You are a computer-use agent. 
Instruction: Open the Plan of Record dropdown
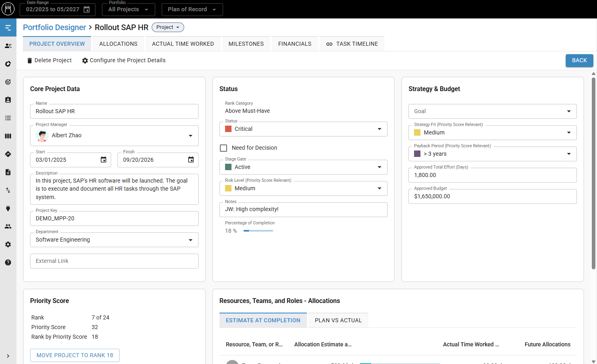pyautogui.click(x=192, y=9)
